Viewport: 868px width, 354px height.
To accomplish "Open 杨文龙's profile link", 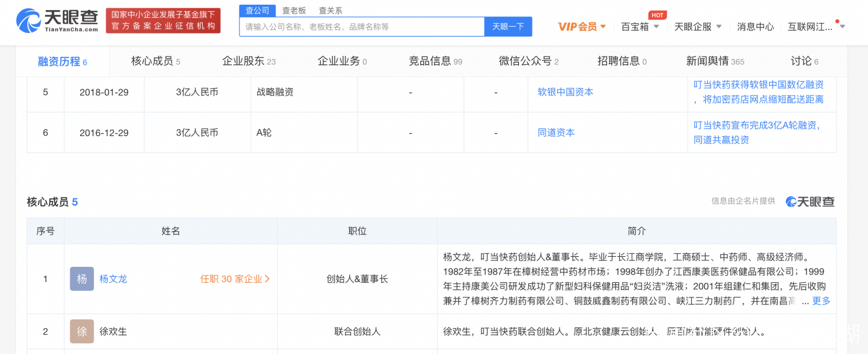I will point(113,279).
